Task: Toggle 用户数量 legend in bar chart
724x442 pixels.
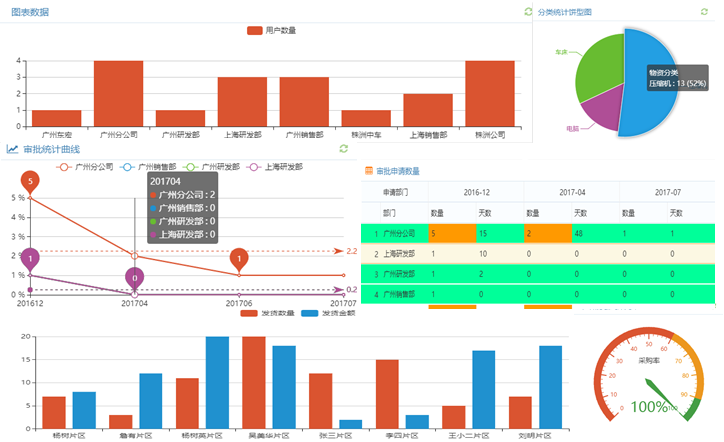Action: (270, 30)
